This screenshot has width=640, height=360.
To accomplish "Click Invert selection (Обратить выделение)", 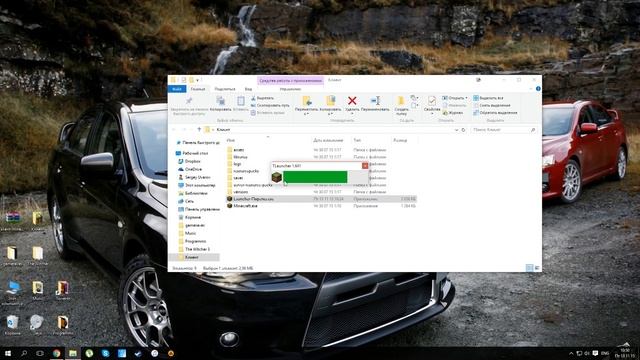I will pyautogui.click(x=495, y=113).
